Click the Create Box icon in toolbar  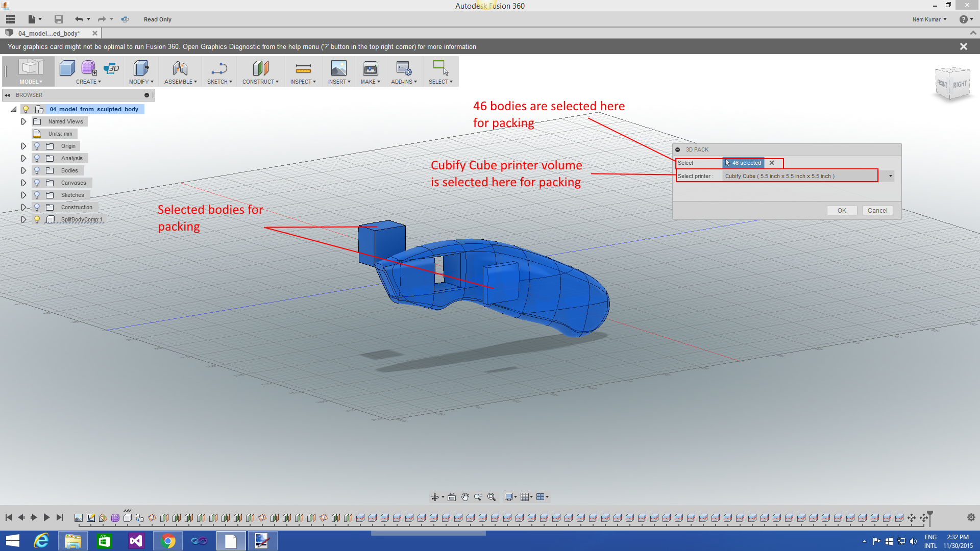tap(67, 68)
